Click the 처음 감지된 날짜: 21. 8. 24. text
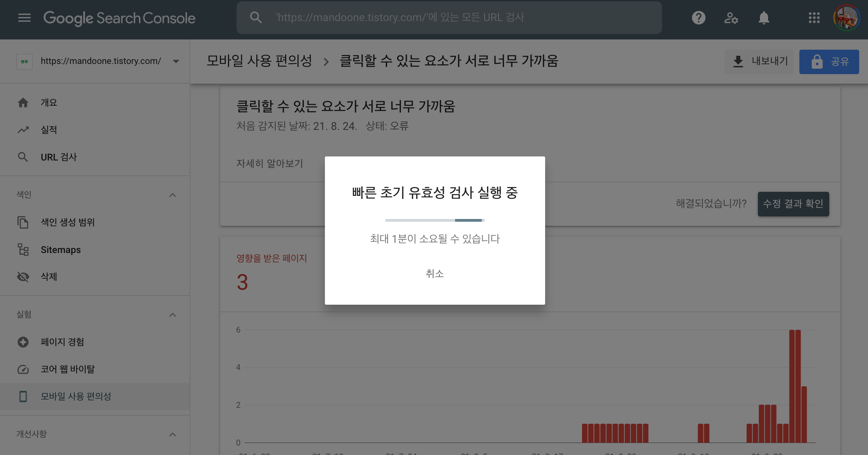Image resolution: width=868 pixels, height=455 pixels. point(297,126)
